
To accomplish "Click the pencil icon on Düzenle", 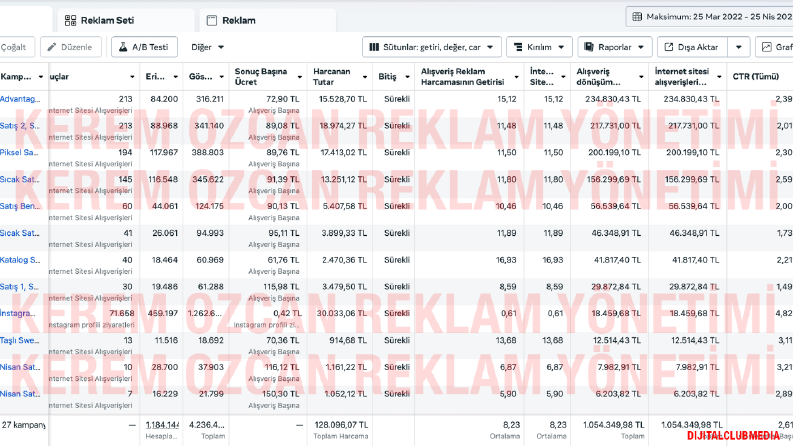I will click(x=52, y=47).
